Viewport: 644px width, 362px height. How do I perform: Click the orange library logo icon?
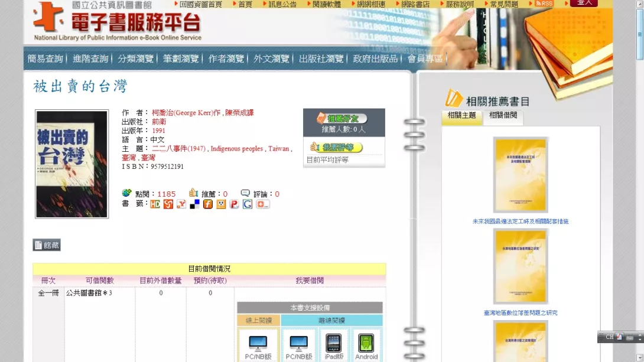[x=48, y=17]
